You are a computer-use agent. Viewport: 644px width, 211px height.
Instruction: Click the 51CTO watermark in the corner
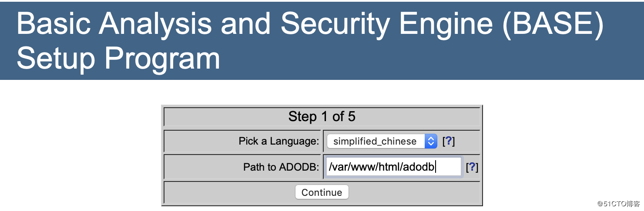point(618,204)
